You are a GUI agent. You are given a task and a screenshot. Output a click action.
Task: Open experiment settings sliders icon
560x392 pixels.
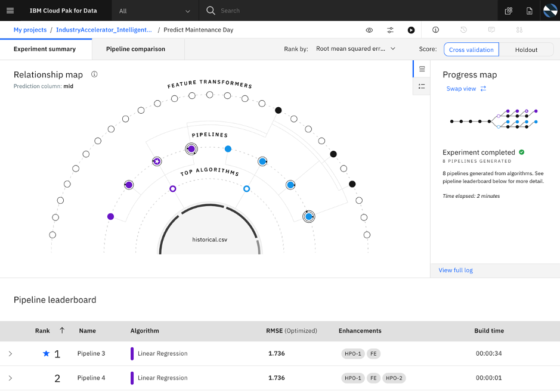pos(390,30)
